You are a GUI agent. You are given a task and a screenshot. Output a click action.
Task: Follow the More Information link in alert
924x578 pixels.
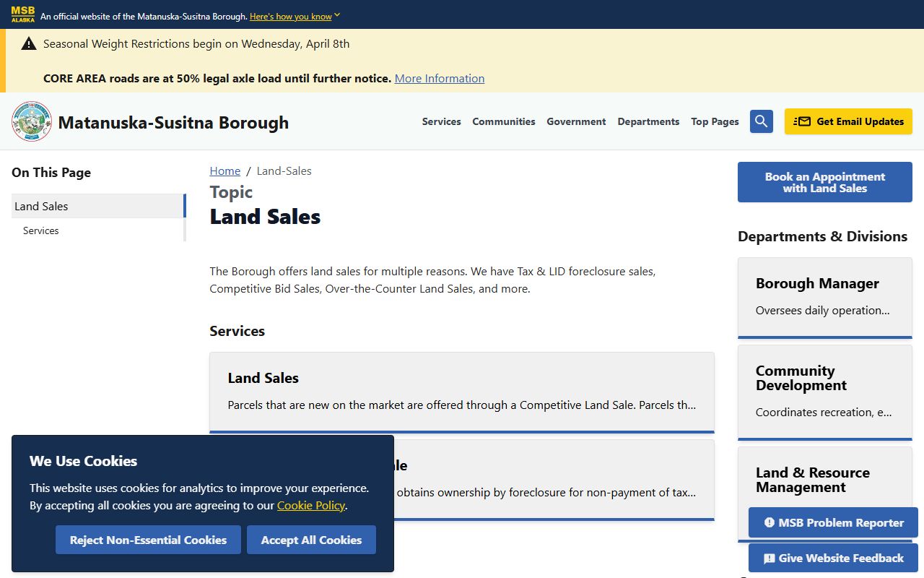(440, 78)
